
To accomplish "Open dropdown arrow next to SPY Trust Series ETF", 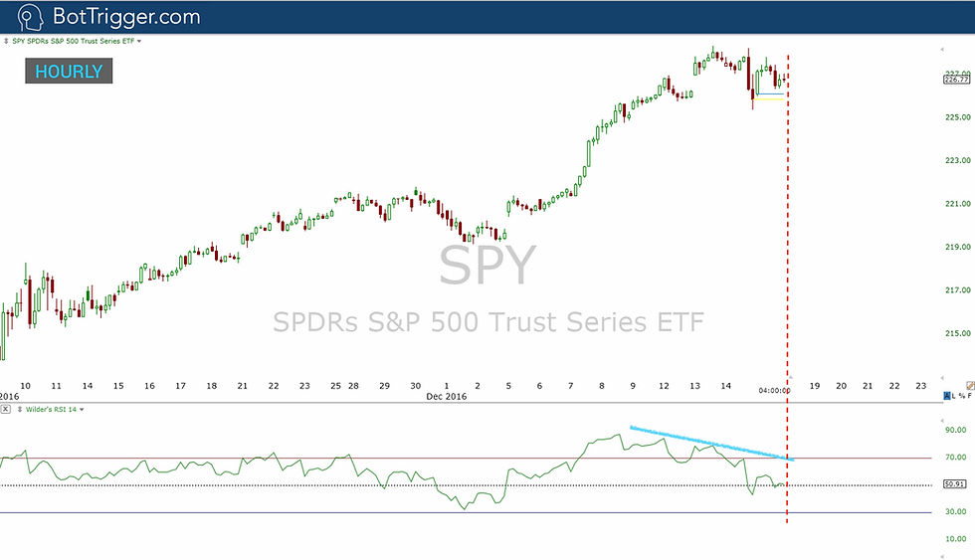I will (139, 41).
